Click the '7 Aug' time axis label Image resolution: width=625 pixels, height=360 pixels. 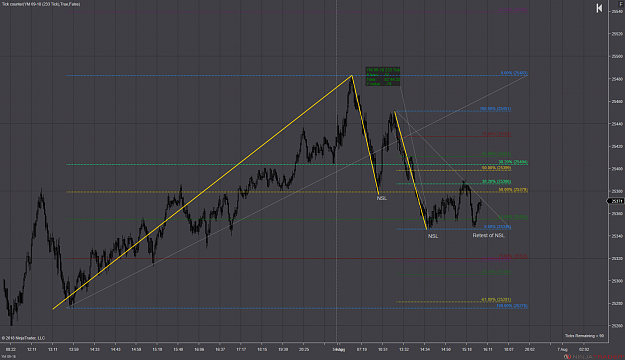pyautogui.click(x=562, y=349)
